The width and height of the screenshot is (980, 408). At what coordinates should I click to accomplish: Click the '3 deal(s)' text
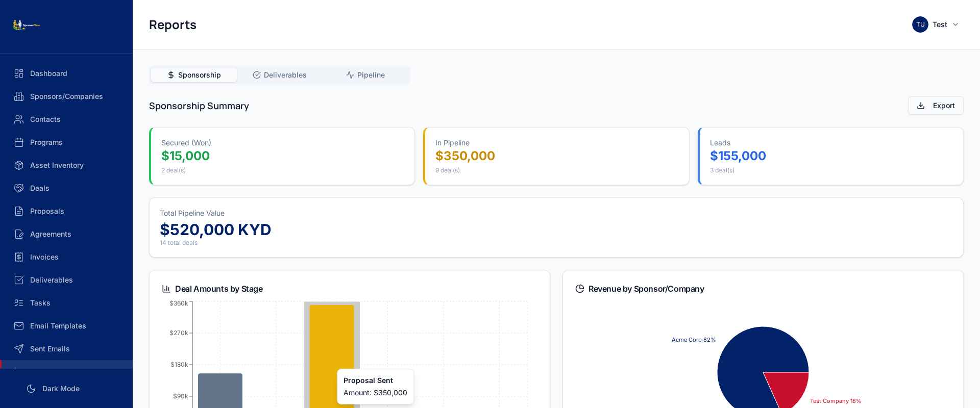point(722,170)
